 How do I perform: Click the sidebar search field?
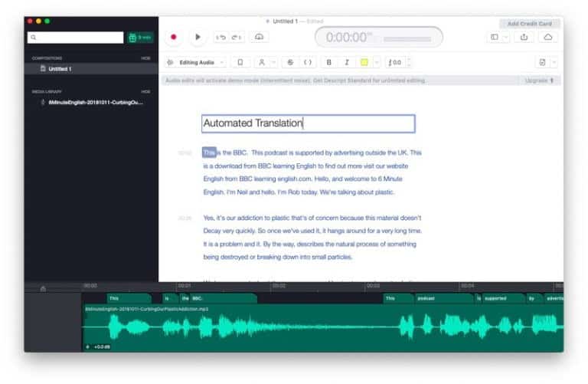[x=75, y=37]
